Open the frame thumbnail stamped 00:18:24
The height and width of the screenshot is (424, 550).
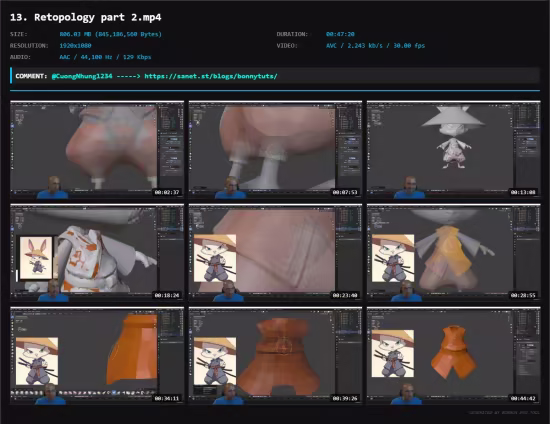(x=97, y=253)
